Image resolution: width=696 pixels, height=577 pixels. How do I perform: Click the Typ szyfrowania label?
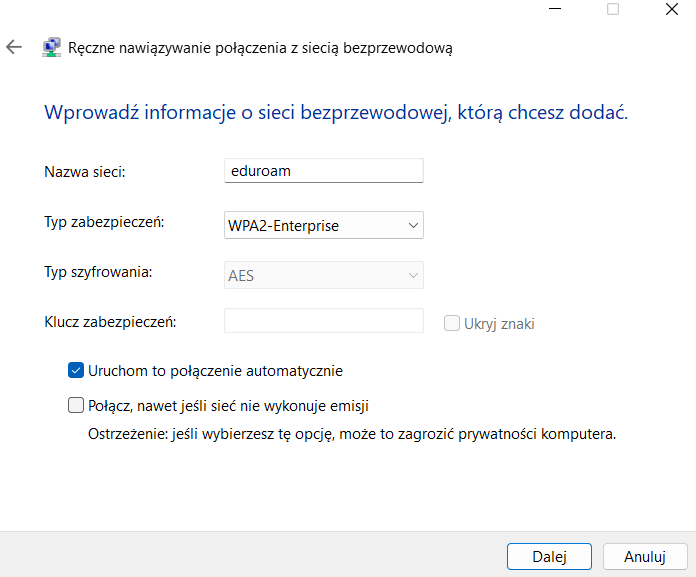98,272
